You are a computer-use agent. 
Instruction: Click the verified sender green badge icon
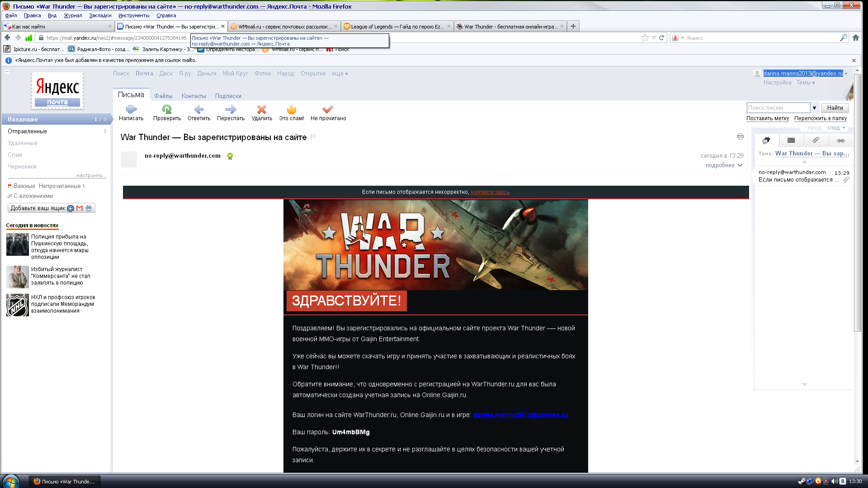point(230,156)
